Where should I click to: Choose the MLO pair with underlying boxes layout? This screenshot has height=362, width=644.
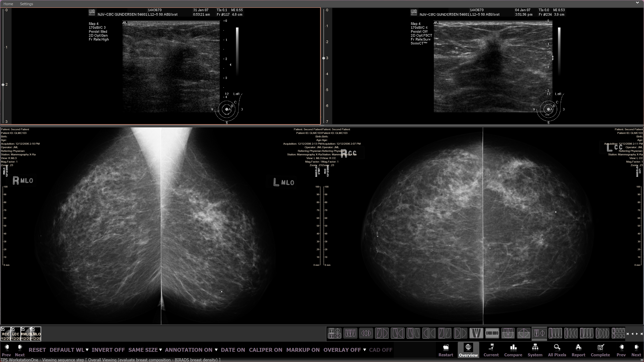click(x=508, y=333)
